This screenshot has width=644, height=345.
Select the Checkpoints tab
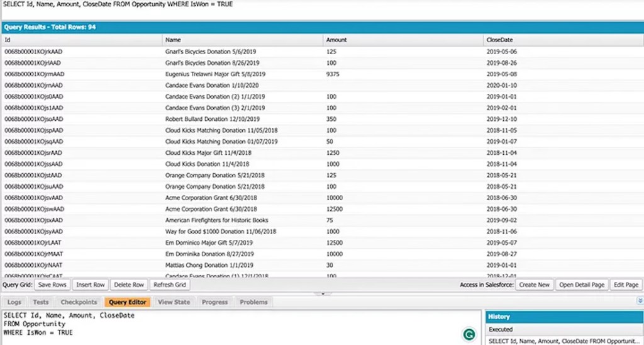[79, 302]
